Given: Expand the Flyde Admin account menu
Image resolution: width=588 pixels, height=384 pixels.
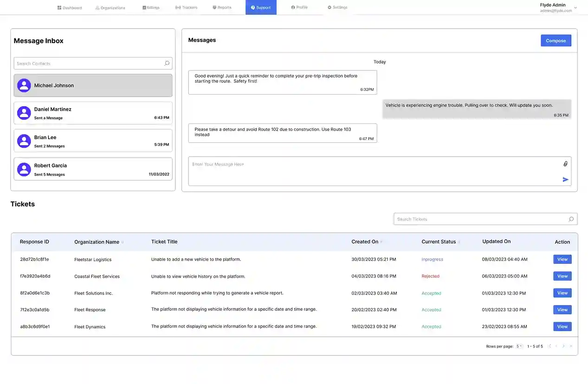Looking at the screenshot, I should [x=575, y=8].
